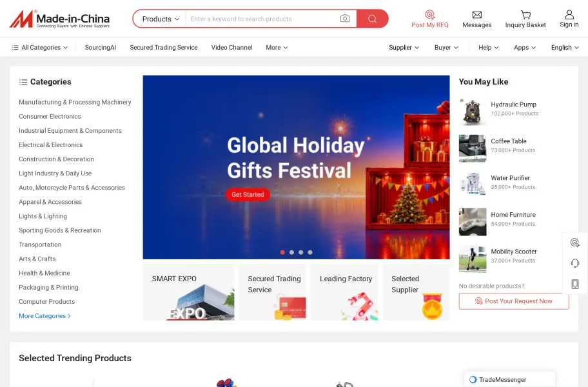Click the Sign in person icon
Viewport: 588px width, 387px height.
(x=569, y=14)
